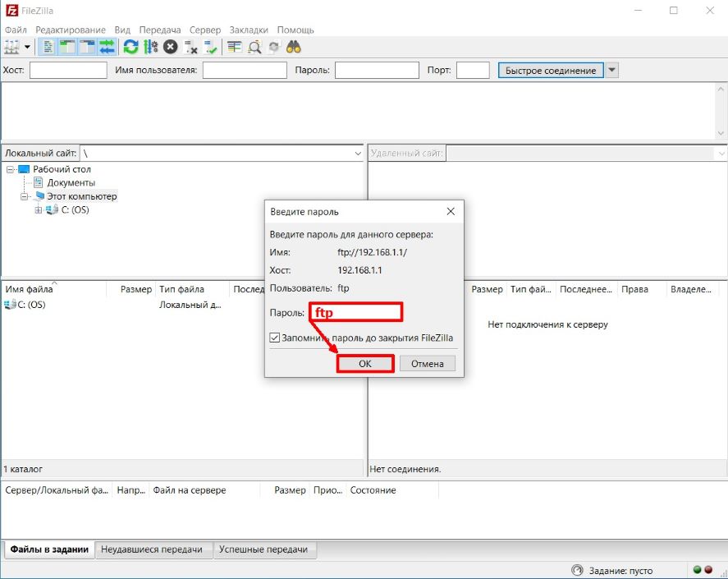This screenshot has width=728, height=579.
Task: Click into the Хост input field
Action: [68, 71]
